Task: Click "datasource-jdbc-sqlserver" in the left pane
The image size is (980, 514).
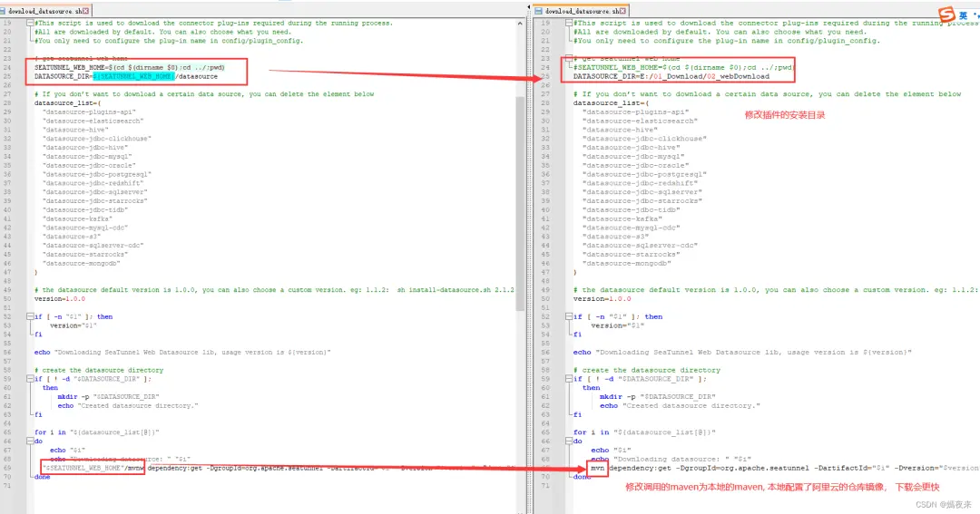Action: point(95,192)
